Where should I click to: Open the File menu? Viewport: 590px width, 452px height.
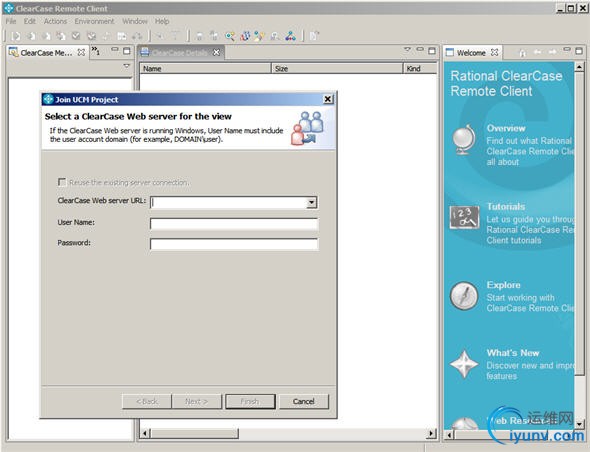tap(11, 21)
